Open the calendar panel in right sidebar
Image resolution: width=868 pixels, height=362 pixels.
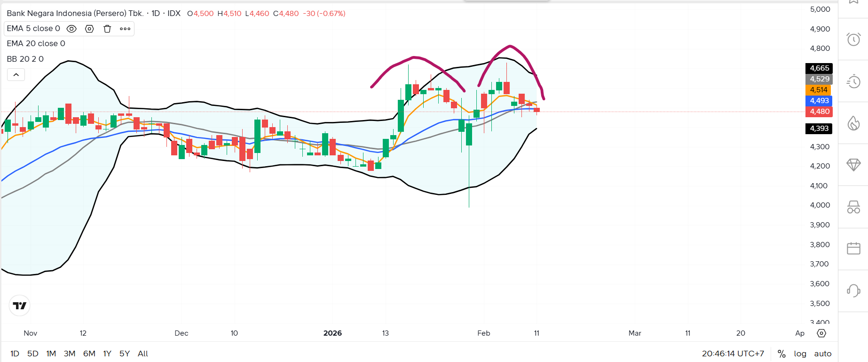coord(853,249)
